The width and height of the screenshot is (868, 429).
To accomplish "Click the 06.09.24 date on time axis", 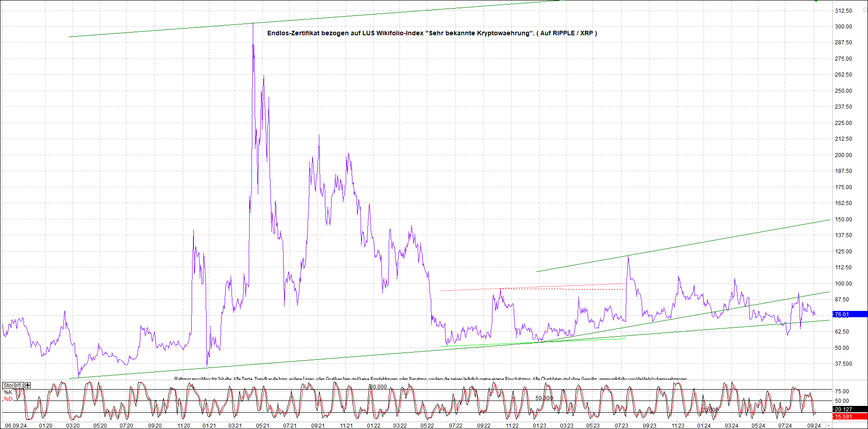I will (x=15, y=425).
